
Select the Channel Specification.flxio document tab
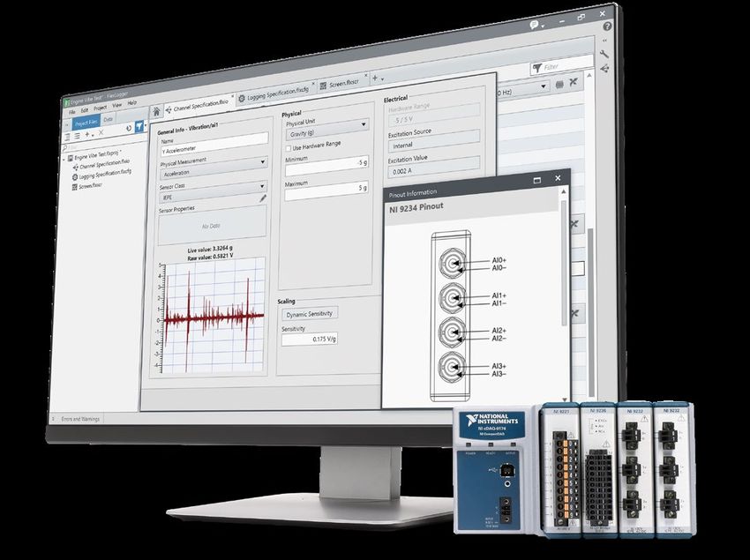click(x=200, y=106)
